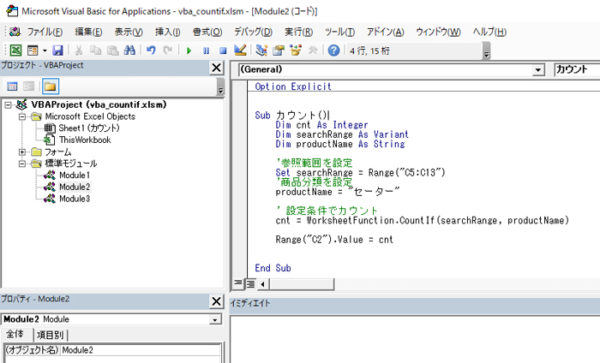600x363 pixels.
Task: Click the Copy icon in toolbar
Action: pyautogui.click(x=95, y=50)
